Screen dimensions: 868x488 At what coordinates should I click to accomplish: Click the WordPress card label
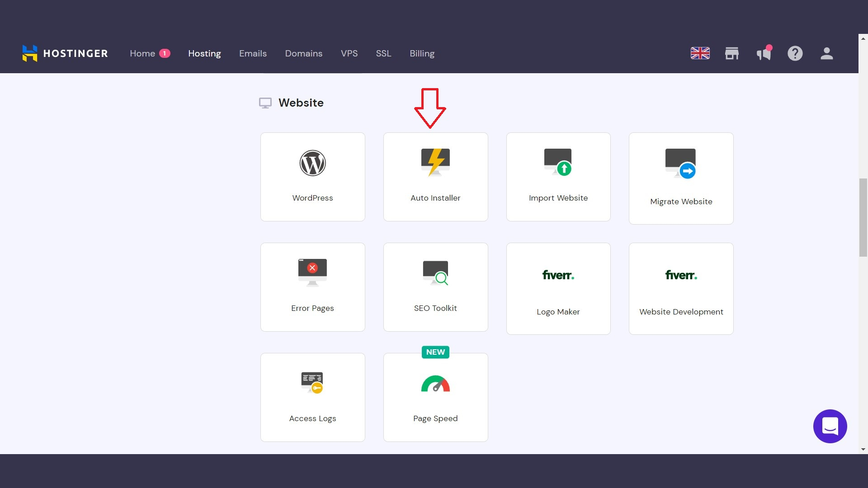click(312, 198)
